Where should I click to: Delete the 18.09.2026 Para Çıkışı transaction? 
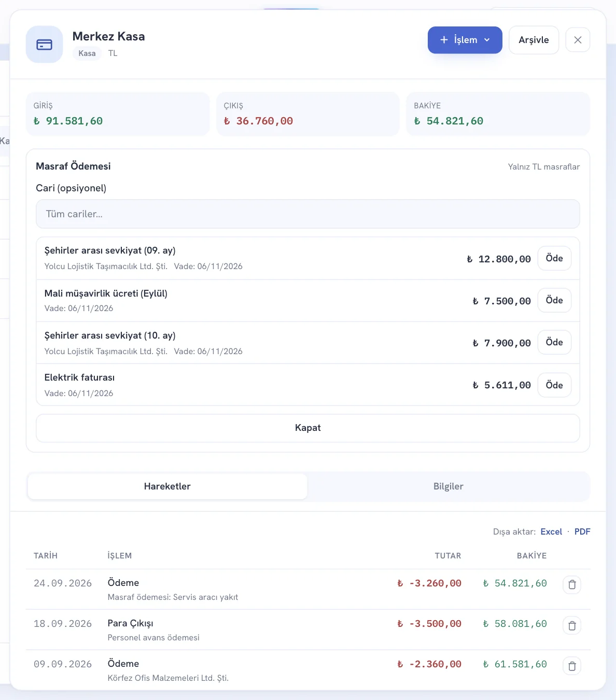[572, 625]
